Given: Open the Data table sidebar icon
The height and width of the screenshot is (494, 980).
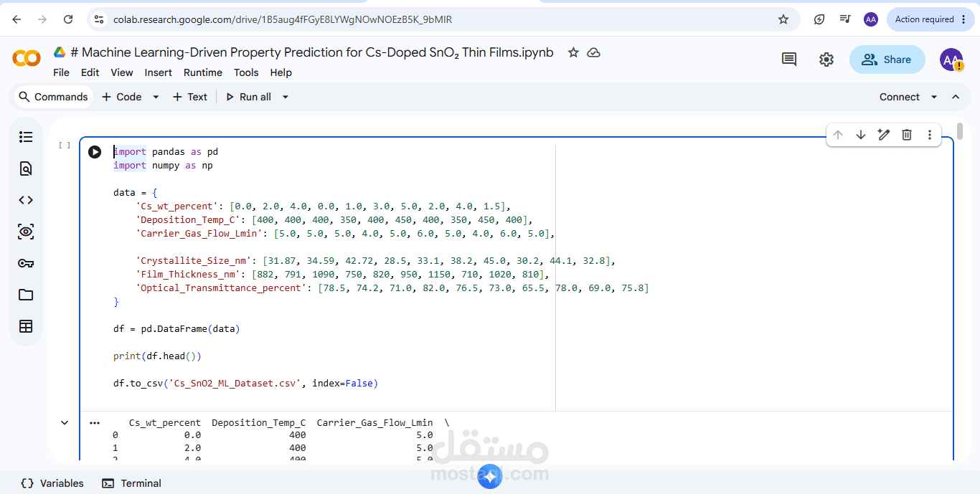Looking at the screenshot, I should 26,326.
